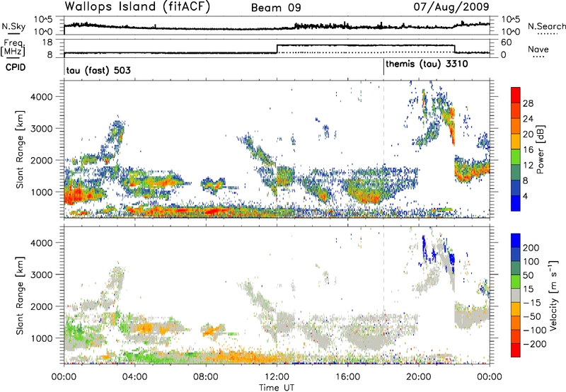Click the '20:00' time tick label
Screen dimensions: 566x392
[419, 377]
